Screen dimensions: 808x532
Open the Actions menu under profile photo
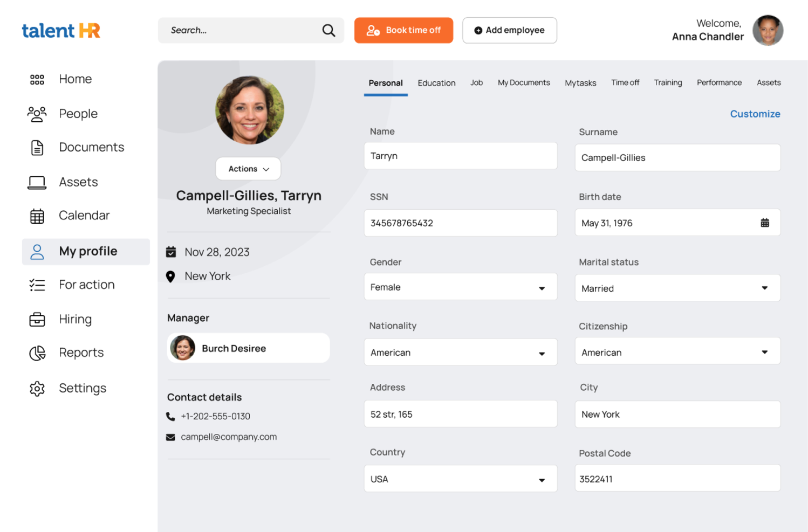pos(248,168)
